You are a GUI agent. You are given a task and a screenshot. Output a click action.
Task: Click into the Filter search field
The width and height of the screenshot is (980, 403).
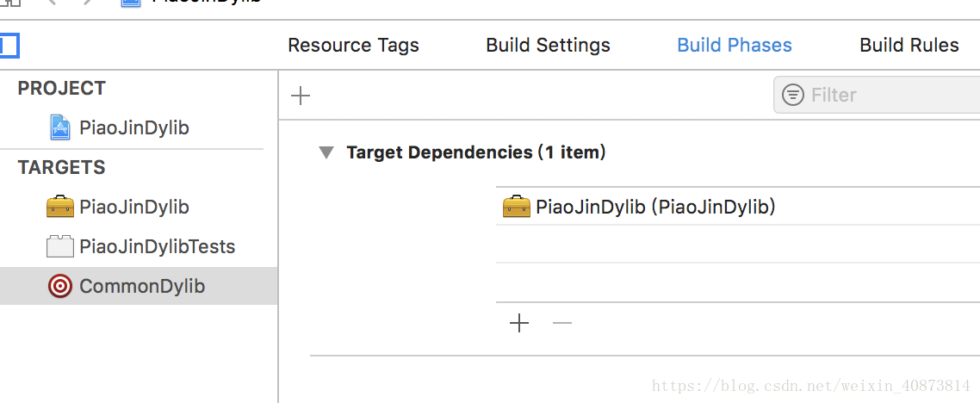(877, 95)
